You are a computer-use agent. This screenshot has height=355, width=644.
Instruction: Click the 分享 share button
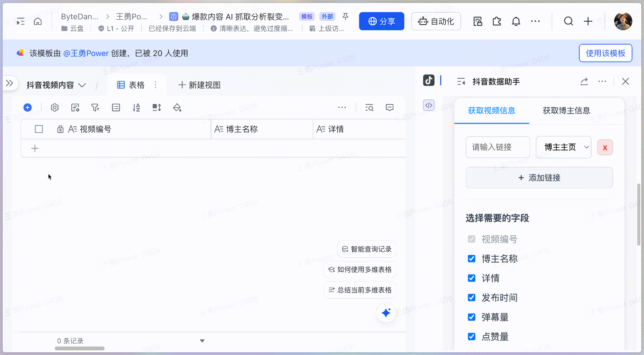coord(382,21)
